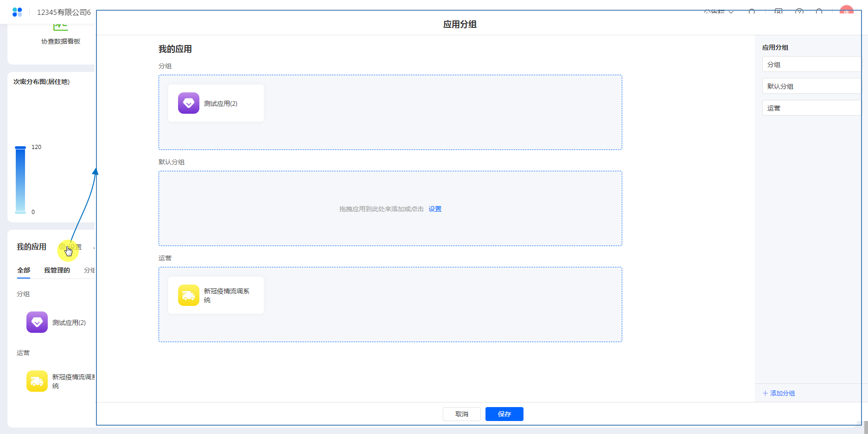This screenshot has width=868, height=434.
Task: Click the company name 12345有限公司6
Action: [x=64, y=12]
